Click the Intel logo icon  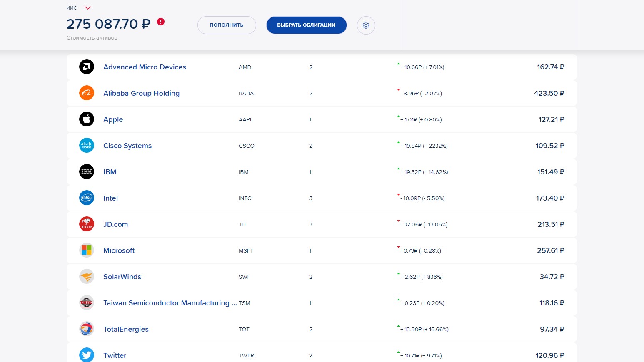click(x=87, y=198)
